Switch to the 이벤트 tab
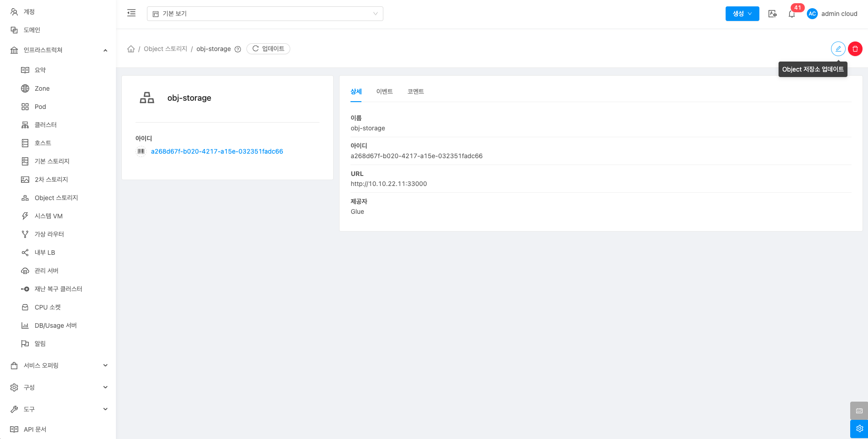The width and height of the screenshot is (868, 439). [384, 92]
